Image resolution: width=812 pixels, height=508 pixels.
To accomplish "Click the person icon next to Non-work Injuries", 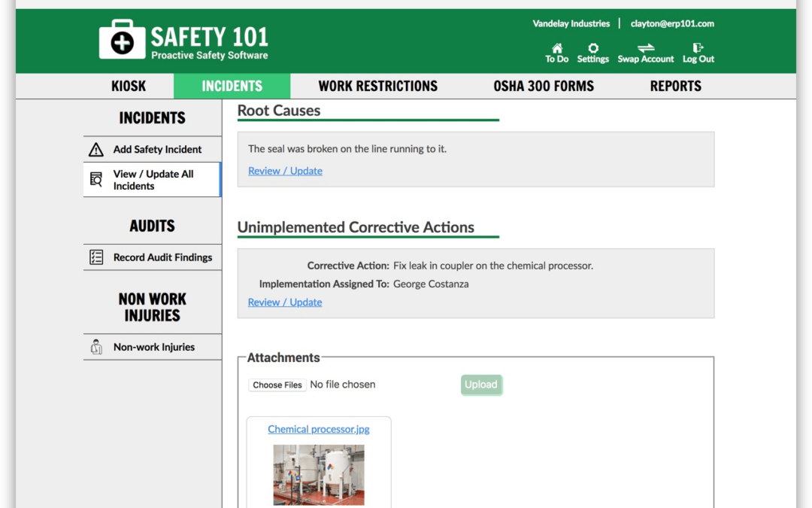I will (96, 347).
